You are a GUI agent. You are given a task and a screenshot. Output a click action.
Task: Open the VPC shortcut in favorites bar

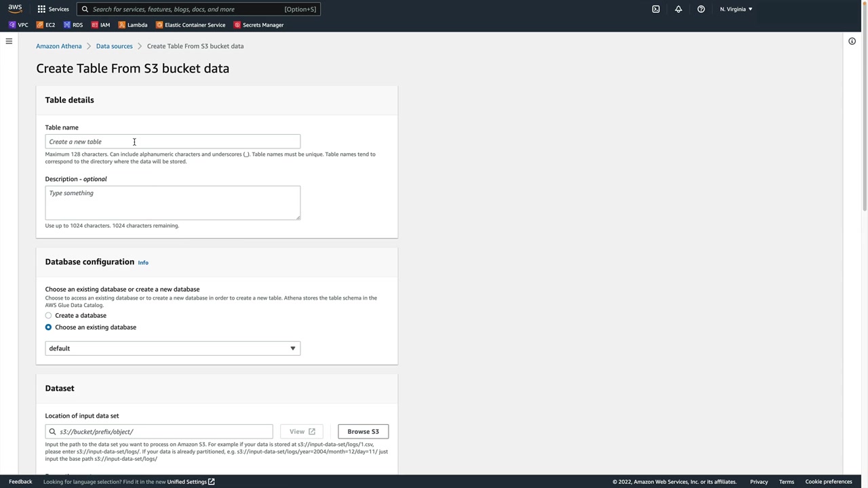[x=18, y=25]
